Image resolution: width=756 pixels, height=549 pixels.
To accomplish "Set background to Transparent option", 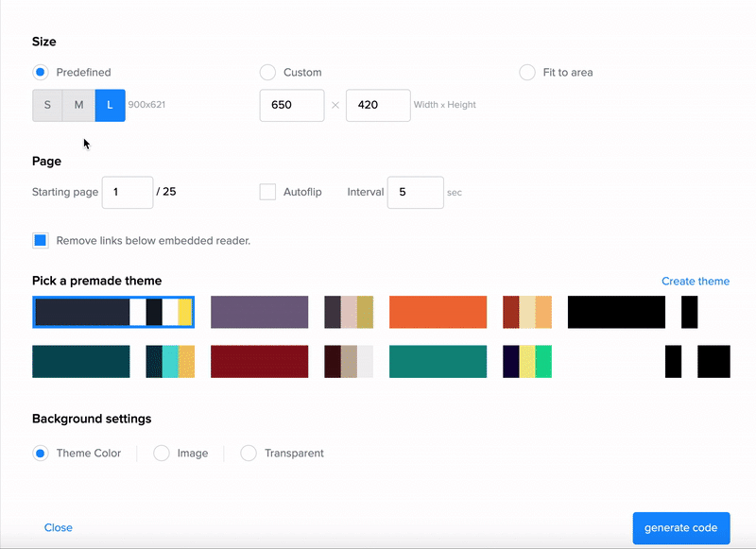I will pyautogui.click(x=249, y=454).
